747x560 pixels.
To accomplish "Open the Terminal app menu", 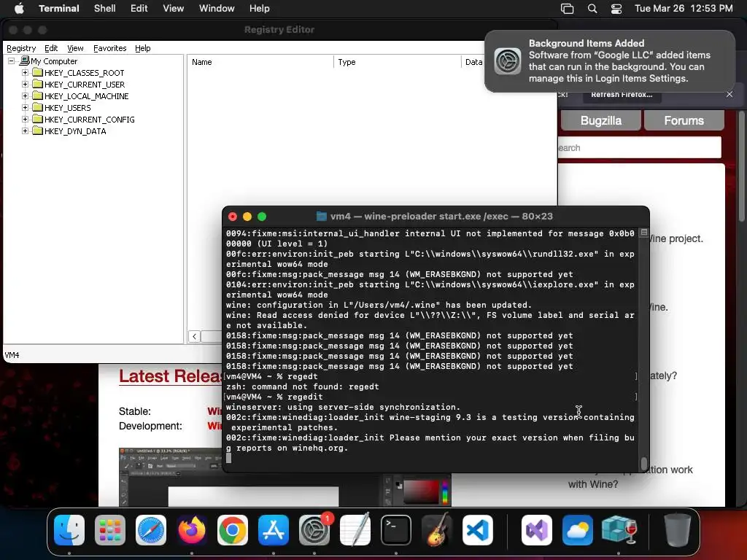I will point(59,9).
